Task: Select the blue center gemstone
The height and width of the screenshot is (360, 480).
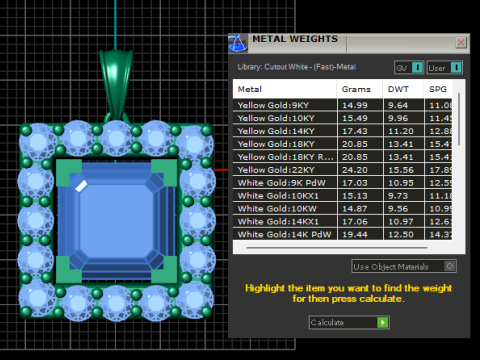Action: point(117,221)
